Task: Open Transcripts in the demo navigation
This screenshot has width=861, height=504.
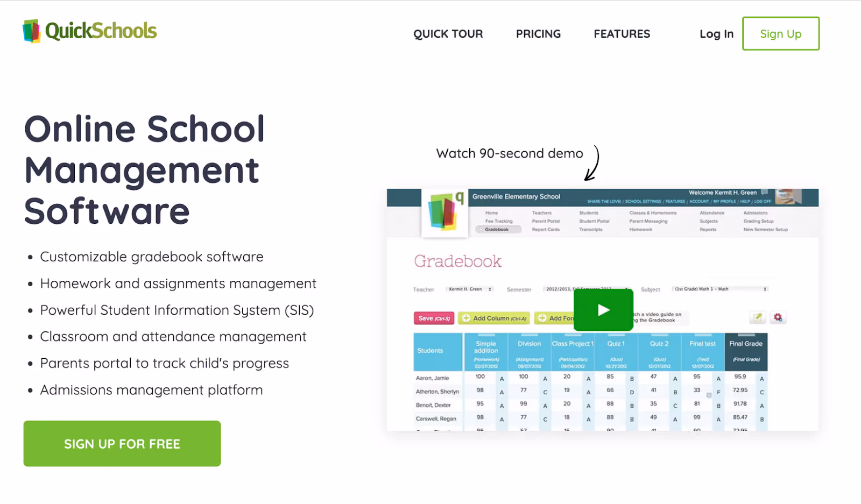Action: pyautogui.click(x=591, y=230)
